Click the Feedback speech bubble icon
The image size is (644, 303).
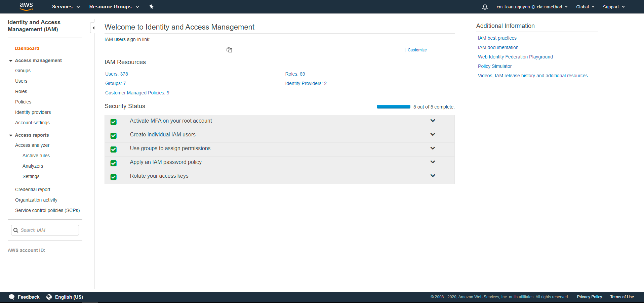[12, 297]
